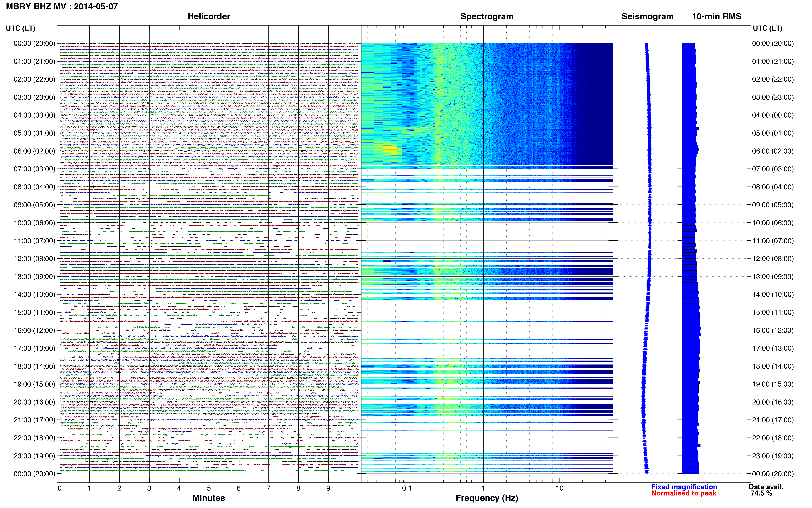The image size is (812, 508).
Task: Click the Normalised to peak legend text
Action: (684, 493)
